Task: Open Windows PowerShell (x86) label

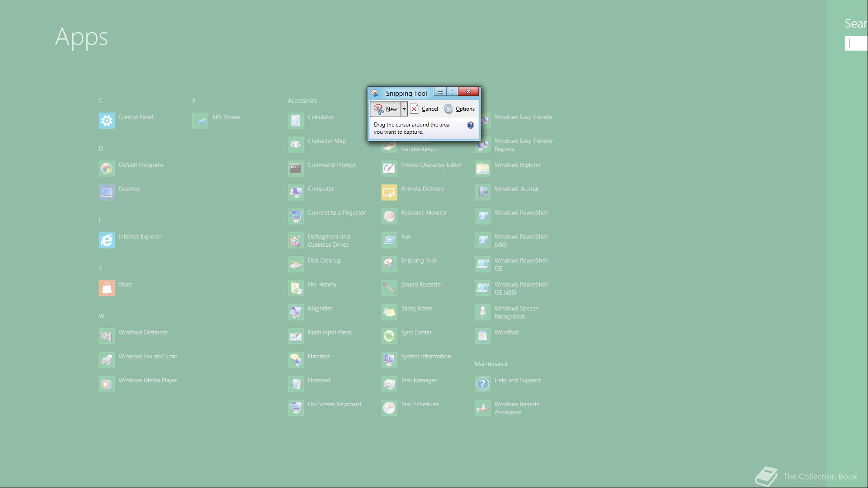Action: pyautogui.click(x=521, y=241)
